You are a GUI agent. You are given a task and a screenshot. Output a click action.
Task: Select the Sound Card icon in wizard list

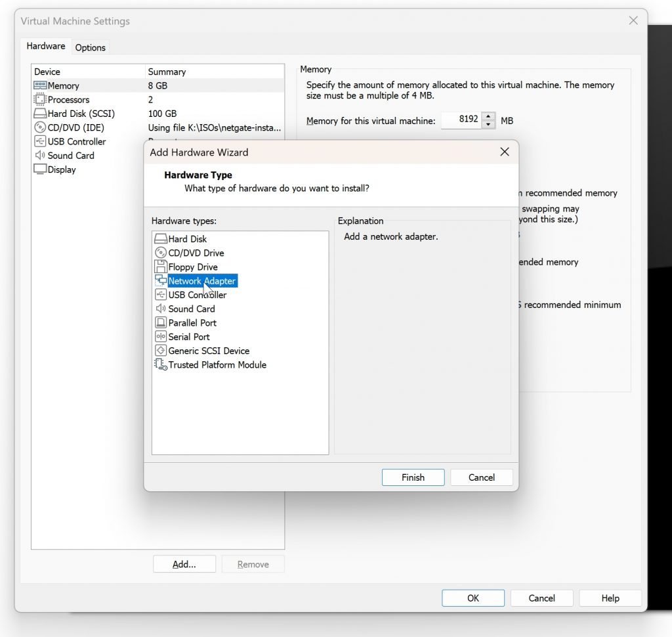pyautogui.click(x=160, y=309)
